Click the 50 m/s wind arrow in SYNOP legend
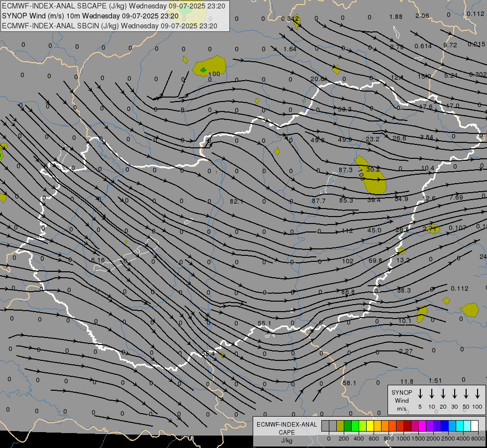Viewport: 487px width, 448px height. pos(466,394)
